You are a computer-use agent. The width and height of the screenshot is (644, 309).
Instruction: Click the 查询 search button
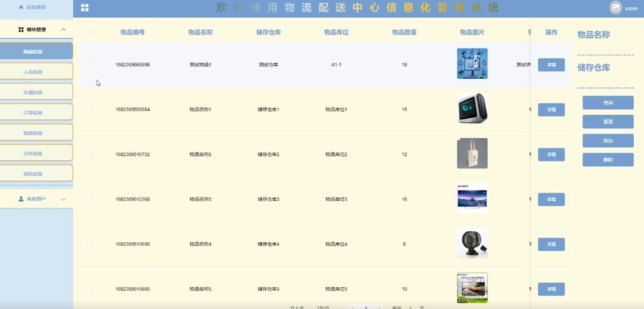pyautogui.click(x=608, y=103)
